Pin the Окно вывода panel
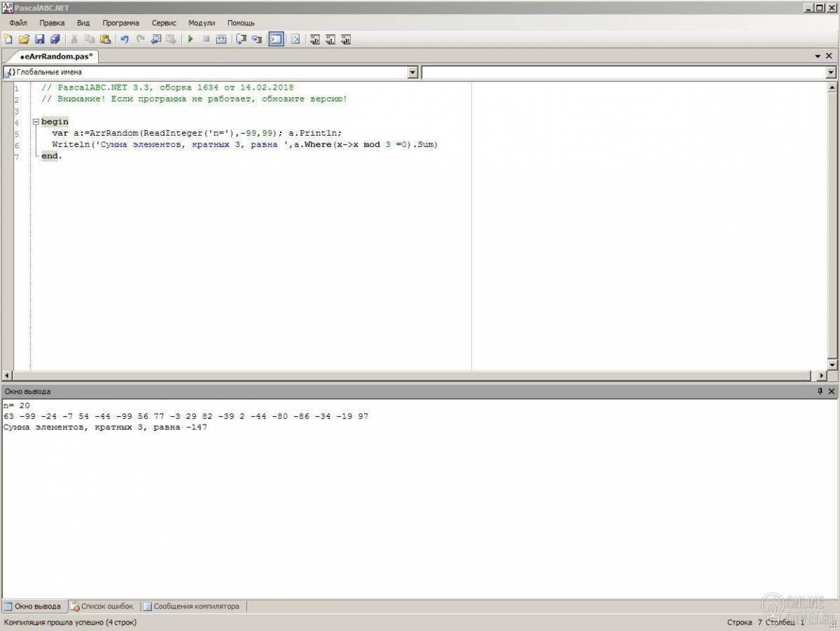The image size is (840, 631). pos(820,392)
